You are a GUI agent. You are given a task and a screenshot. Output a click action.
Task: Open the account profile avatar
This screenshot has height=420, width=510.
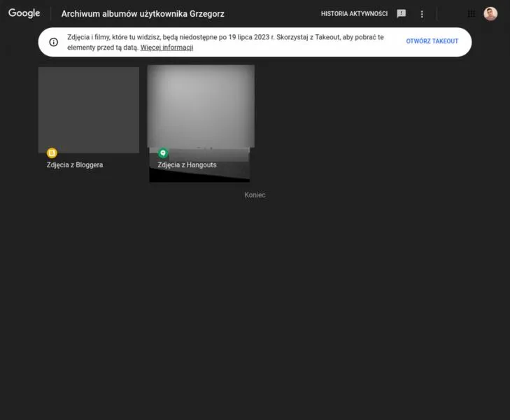490,14
